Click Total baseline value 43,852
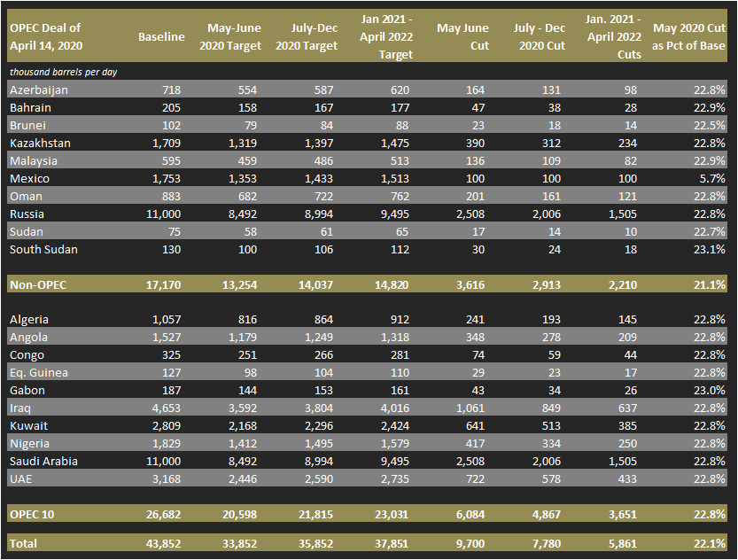 (x=163, y=543)
